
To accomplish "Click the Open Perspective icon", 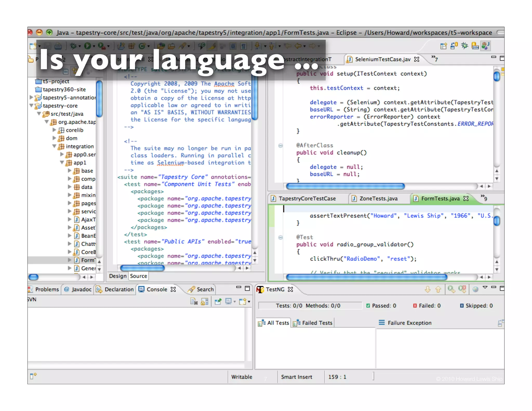I will [443, 46].
